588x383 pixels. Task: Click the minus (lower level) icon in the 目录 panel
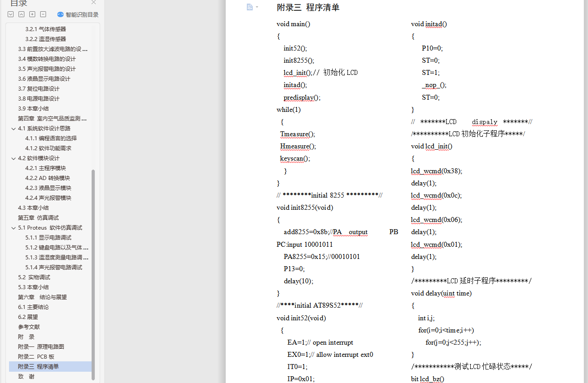(x=43, y=14)
